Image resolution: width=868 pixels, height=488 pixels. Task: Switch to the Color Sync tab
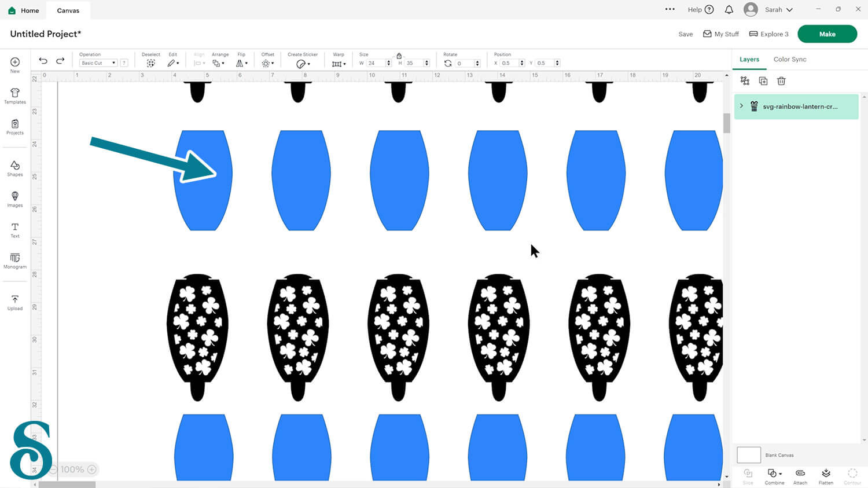[790, 59]
